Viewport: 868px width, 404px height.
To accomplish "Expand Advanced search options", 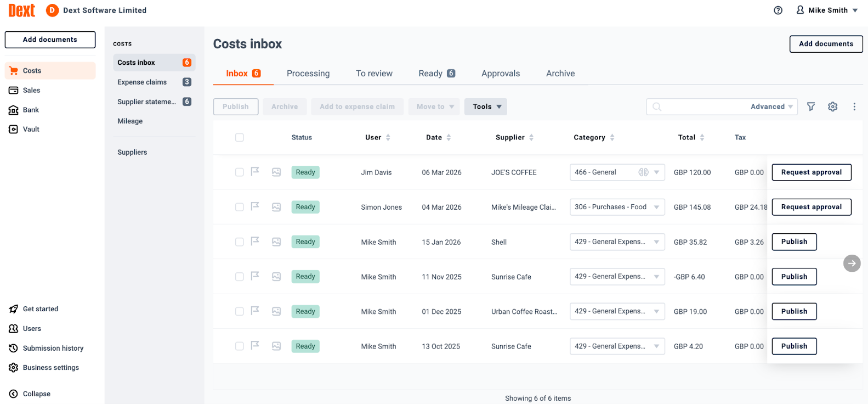I will [x=772, y=106].
